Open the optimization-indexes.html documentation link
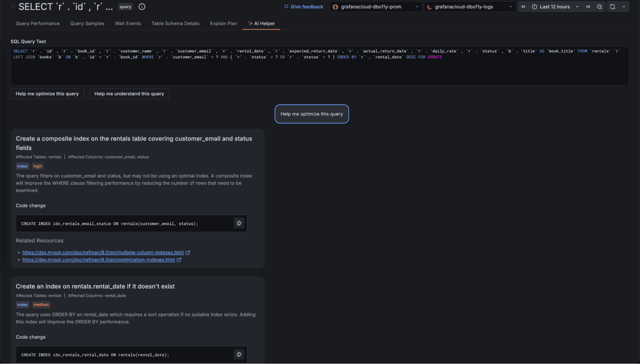 pos(97,259)
